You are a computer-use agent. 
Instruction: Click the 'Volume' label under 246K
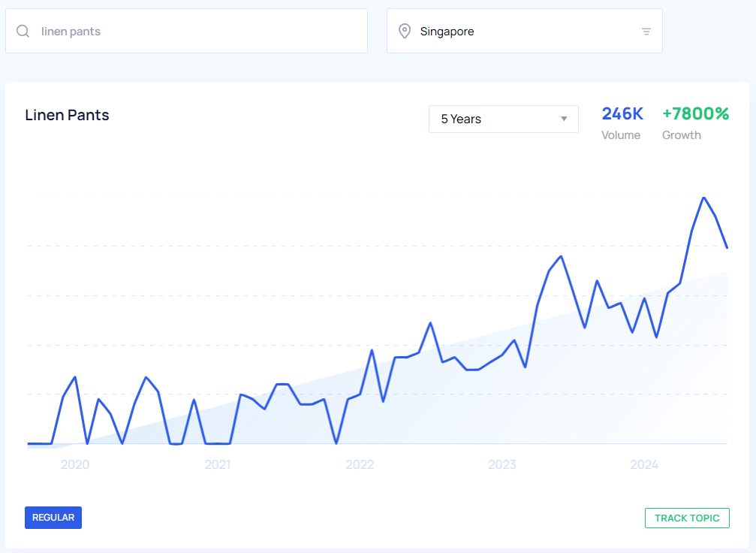point(621,135)
